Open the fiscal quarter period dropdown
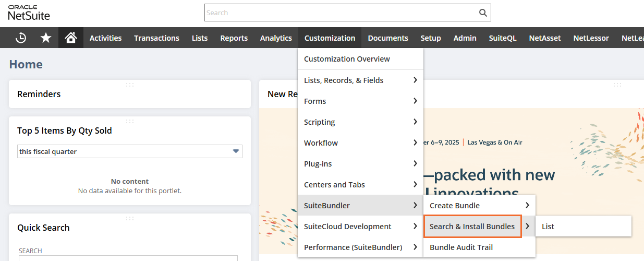This screenshot has height=261, width=644. click(x=130, y=151)
